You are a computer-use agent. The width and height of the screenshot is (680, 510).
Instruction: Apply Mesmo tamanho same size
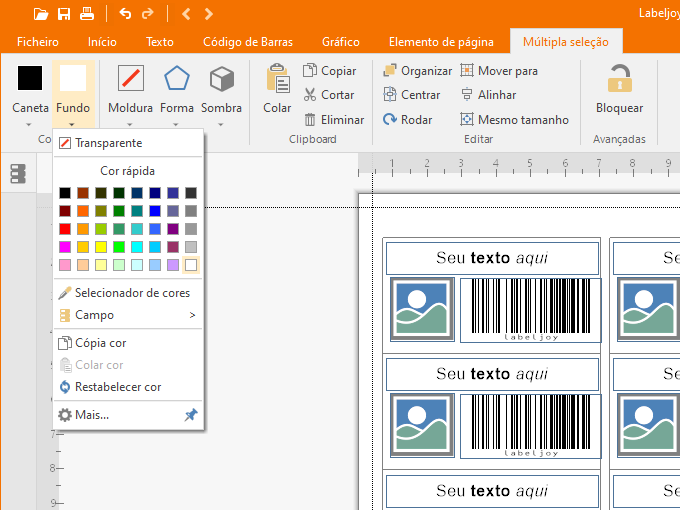pyautogui.click(x=514, y=120)
